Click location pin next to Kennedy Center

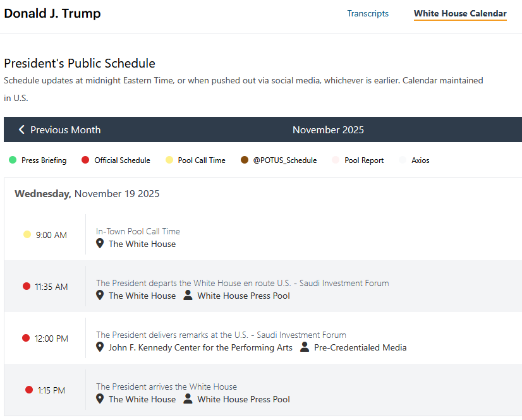(x=100, y=347)
